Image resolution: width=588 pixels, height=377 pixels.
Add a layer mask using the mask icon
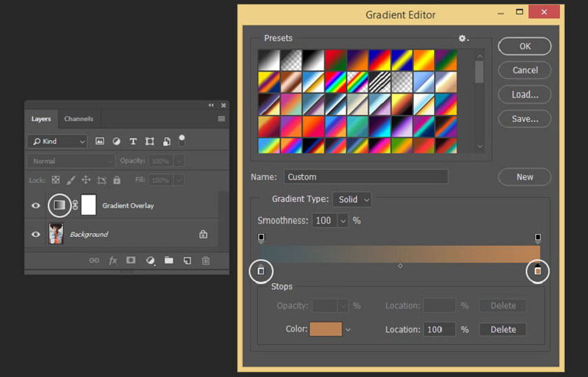pos(131,260)
